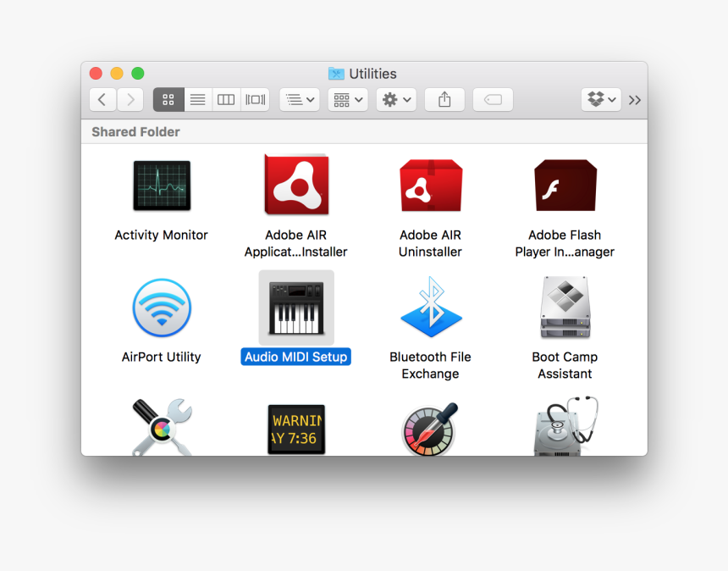The height and width of the screenshot is (571, 728).
Task: Click the Boot Camp Assistant label
Action: point(565,365)
